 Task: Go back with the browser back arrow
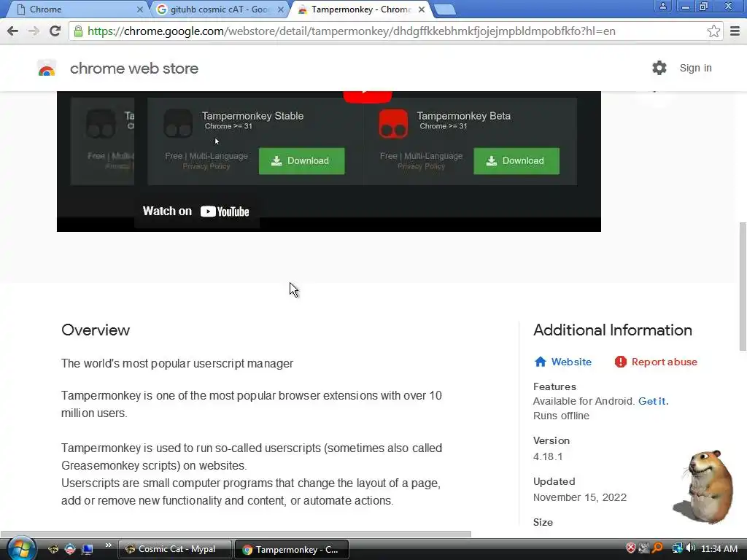13,31
